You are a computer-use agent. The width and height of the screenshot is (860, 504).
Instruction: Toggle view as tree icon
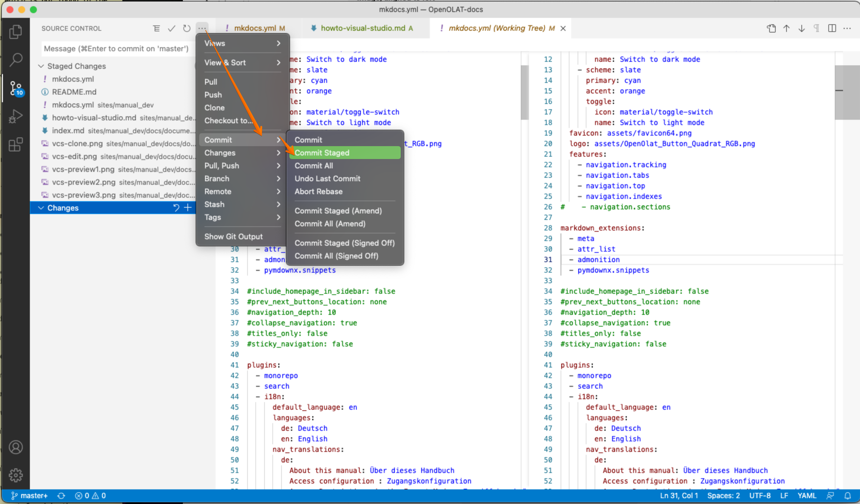[156, 28]
